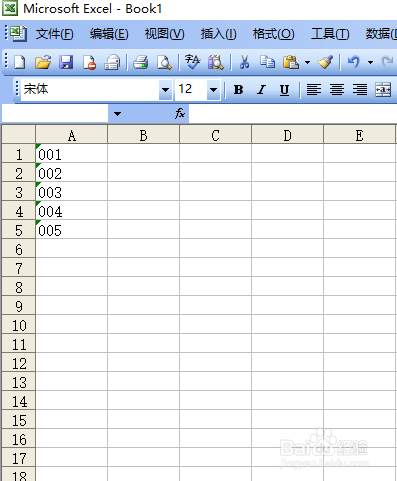This screenshot has height=481, width=397.
Task: Select cell containing 005
Action: pyautogui.click(x=72, y=229)
